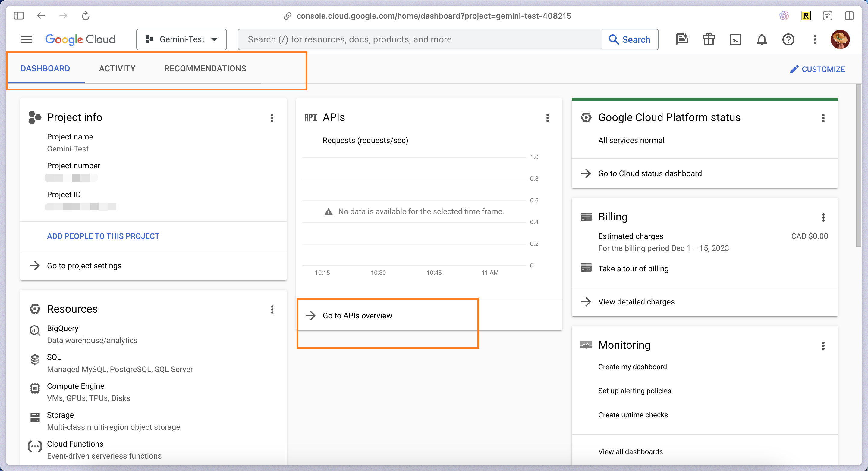868x471 pixels.
Task: Click the browser tune settings extension icon
Action: click(x=828, y=15)
